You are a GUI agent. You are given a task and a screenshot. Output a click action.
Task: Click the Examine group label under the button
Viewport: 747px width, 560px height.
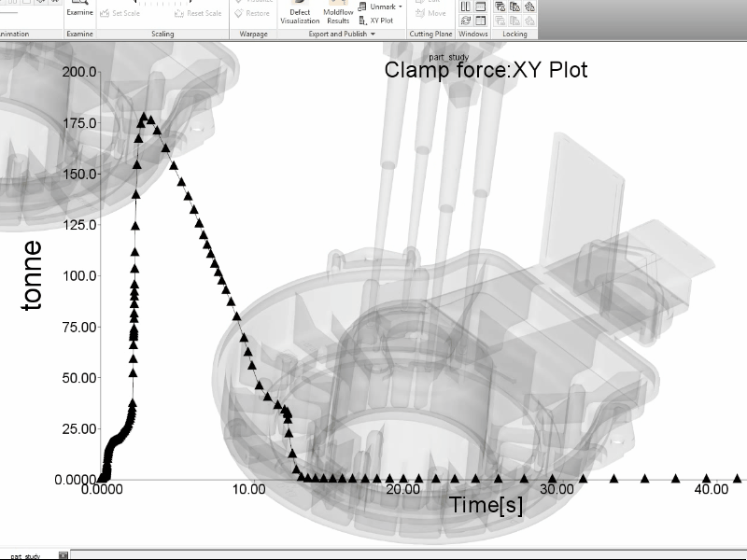(x=79, y=34)
